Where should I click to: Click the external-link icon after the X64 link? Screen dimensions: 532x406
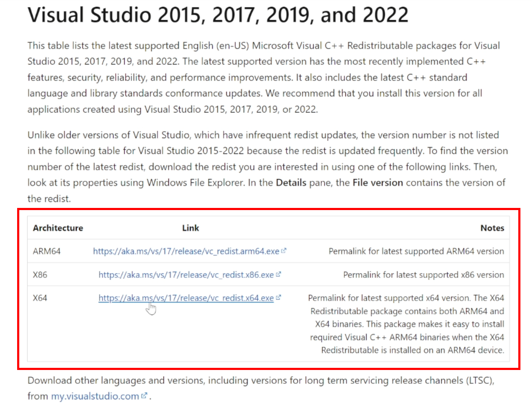[278, 298]
